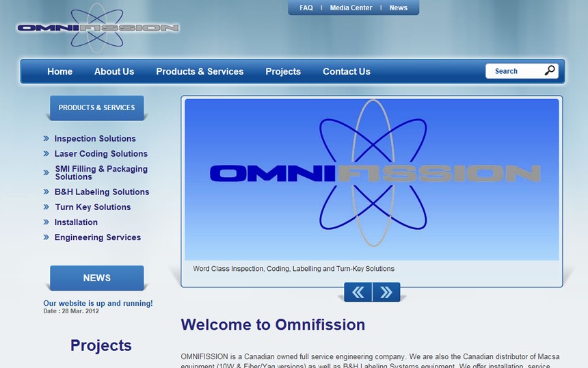Open the Products & Services nav menu
Image resolution: width=588 pixels, height=368 pixels.
pos(200,71)
